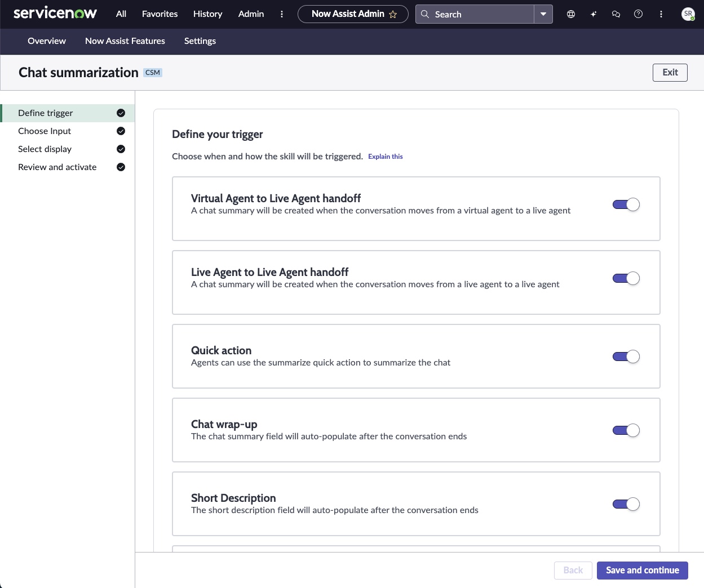Go to the Choose Input step

(x=68, y=131)
